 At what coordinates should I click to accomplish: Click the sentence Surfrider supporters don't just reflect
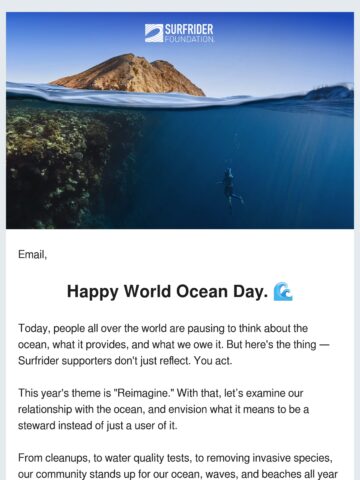pyautogui.click(x=104, y=361)
